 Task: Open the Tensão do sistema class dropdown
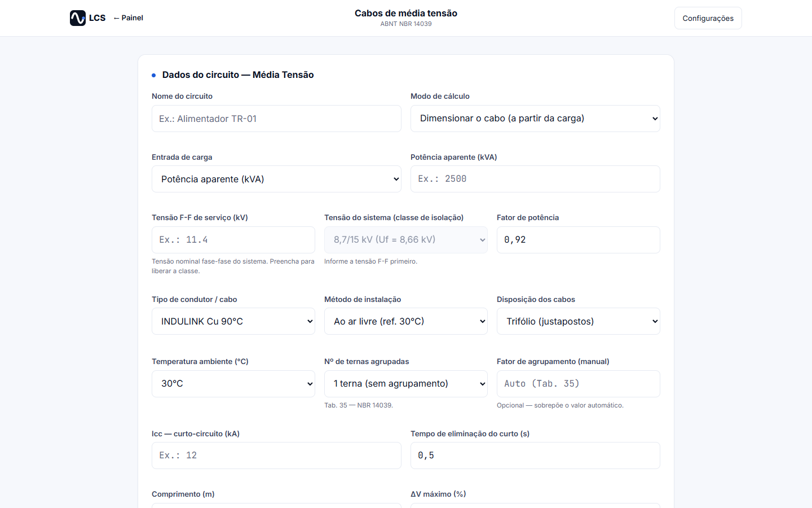coord(406,240)
